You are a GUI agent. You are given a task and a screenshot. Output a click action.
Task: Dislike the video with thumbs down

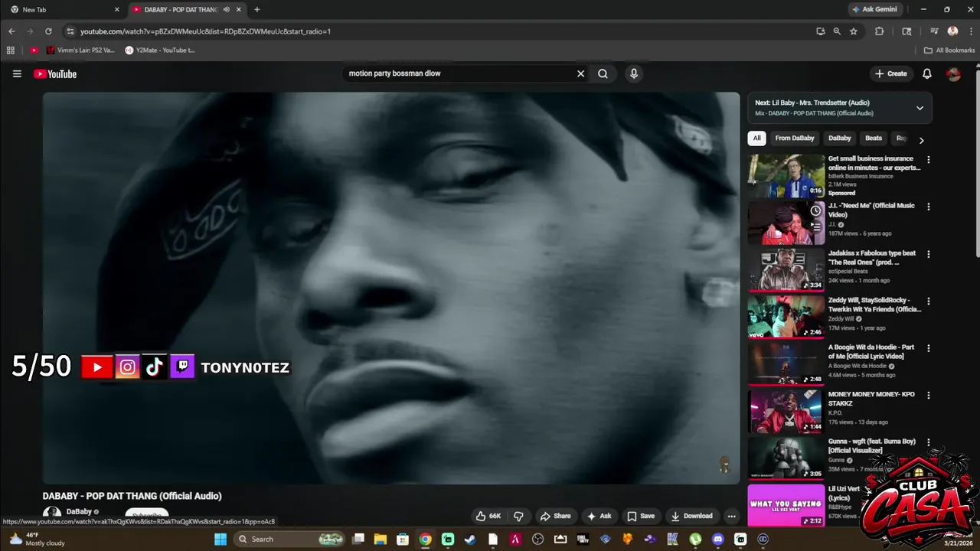518,516
